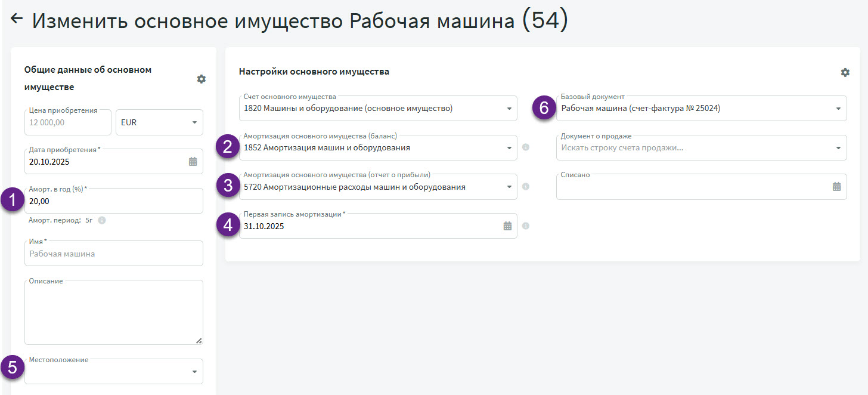Open the 5720 Амортизационные расходы dropdown
Screen dimensions: 868x395
point(509,187)
